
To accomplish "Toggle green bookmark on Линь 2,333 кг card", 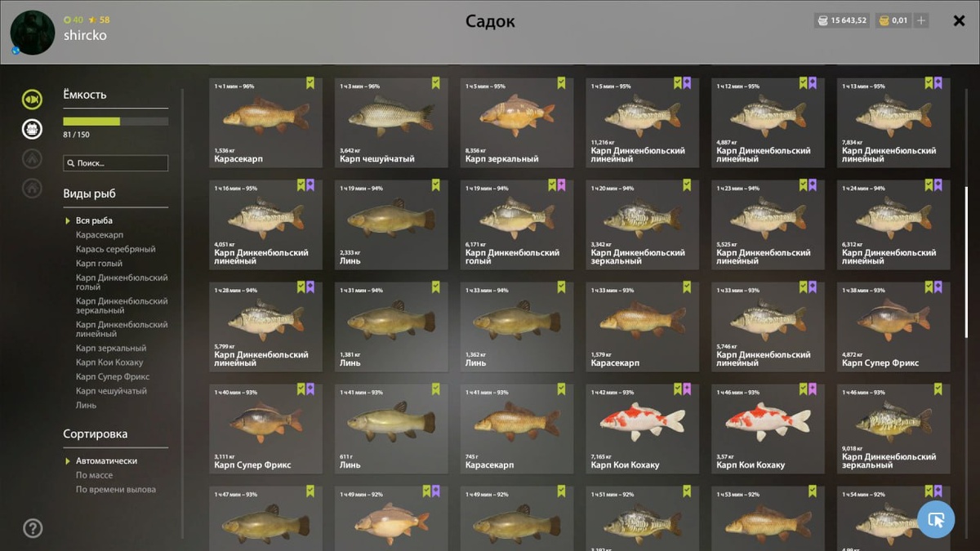I will (436, 185).
